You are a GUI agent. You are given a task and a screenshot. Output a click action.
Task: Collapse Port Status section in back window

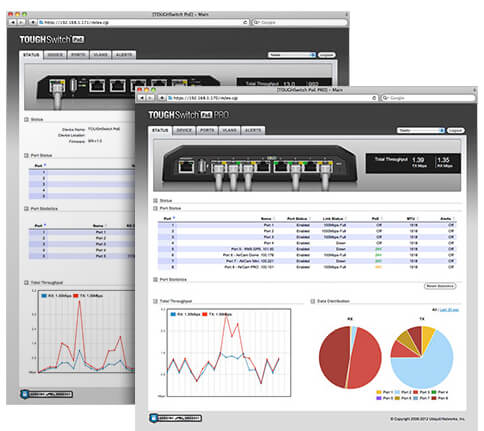pos(26,156)
